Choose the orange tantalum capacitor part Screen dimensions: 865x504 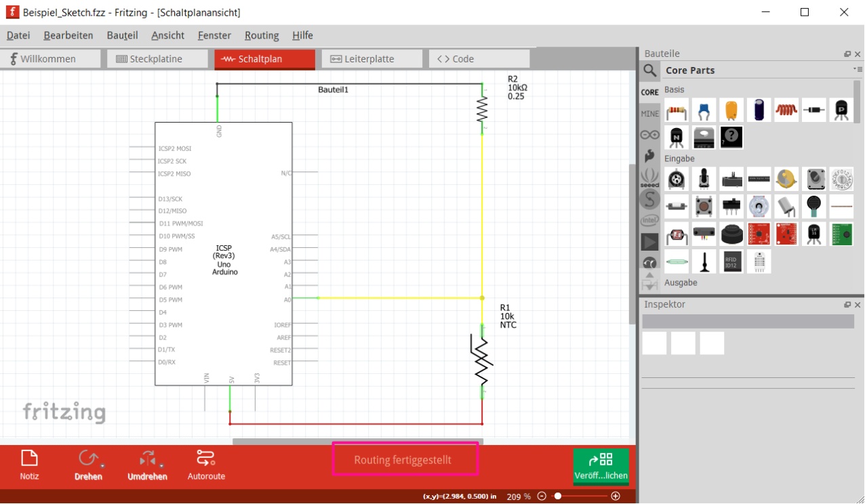[x=731, y=110]
